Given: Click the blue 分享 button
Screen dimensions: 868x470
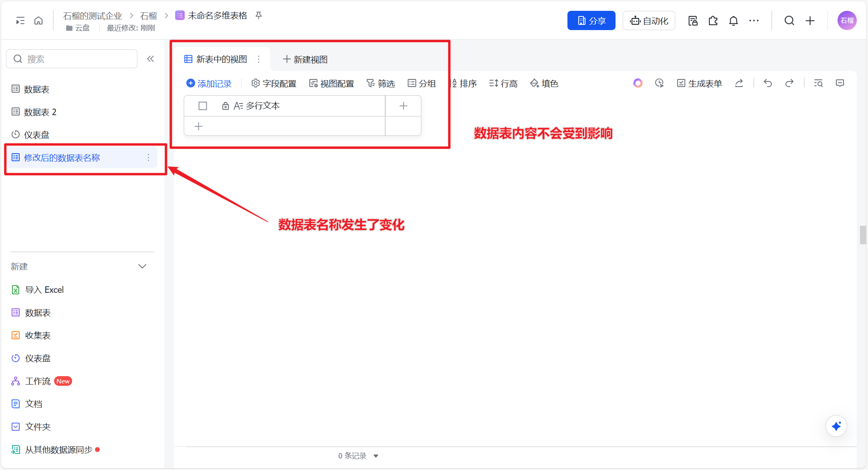Looking at the screenshot, I should (x=591, y=21).
